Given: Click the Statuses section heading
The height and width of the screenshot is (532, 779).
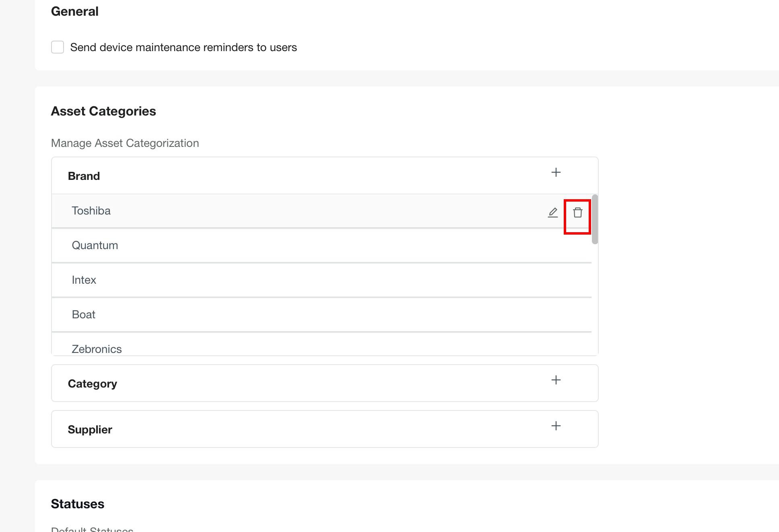Looking at the screenshot, I should point(78,504).
